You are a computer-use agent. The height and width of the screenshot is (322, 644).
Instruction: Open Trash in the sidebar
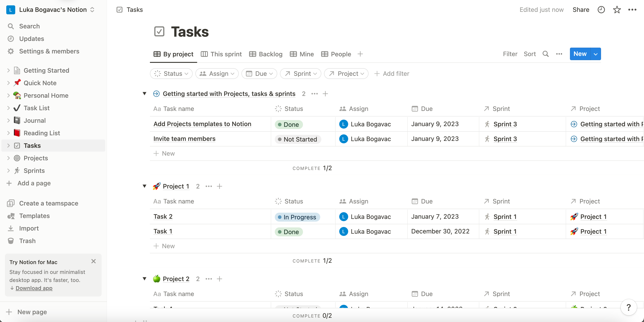point(27,241)
